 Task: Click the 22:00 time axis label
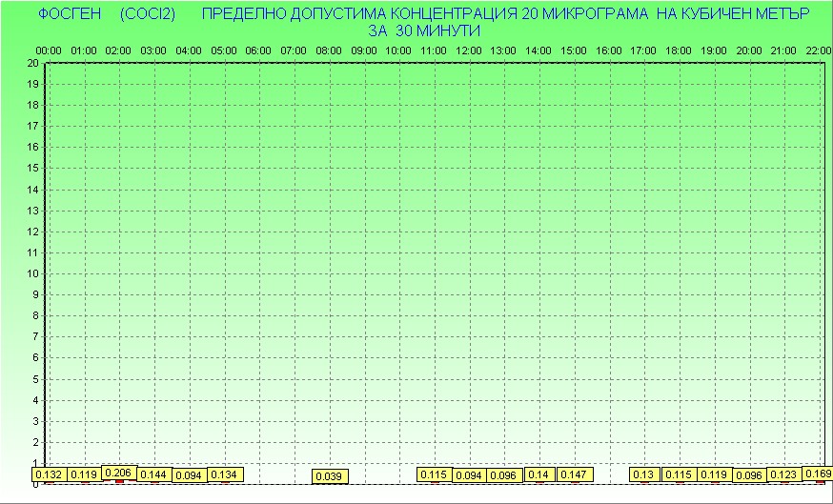point(819,50)
